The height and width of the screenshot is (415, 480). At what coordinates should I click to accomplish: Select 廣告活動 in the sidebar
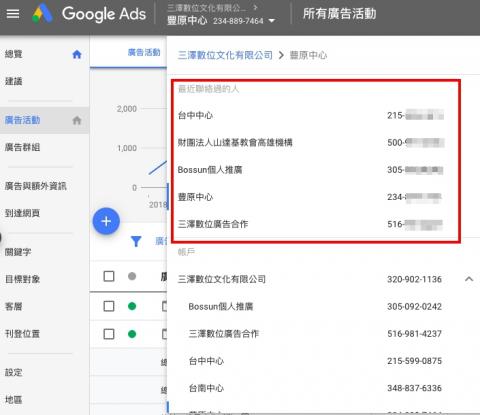[22, 120]
